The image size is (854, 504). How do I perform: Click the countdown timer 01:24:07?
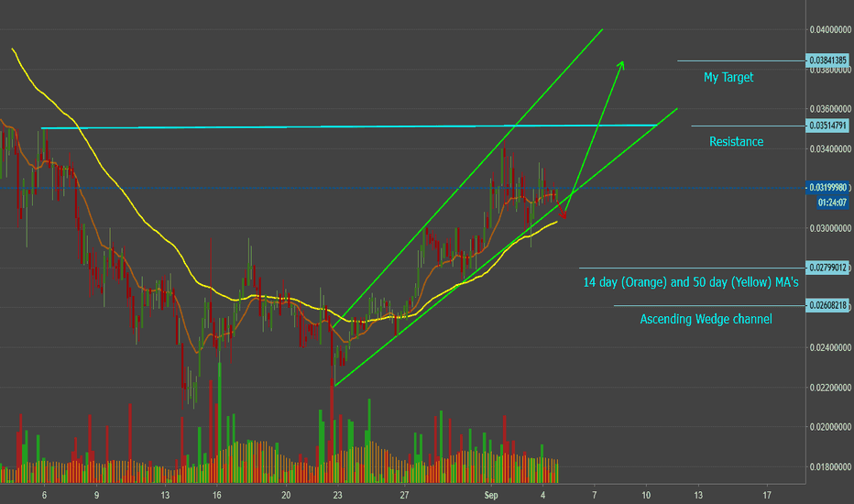tap(832, 203)
